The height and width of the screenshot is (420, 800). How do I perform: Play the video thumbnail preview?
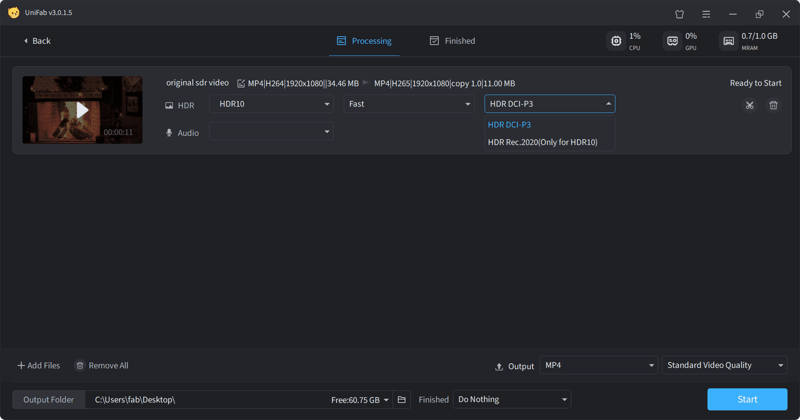click(82, 110)
